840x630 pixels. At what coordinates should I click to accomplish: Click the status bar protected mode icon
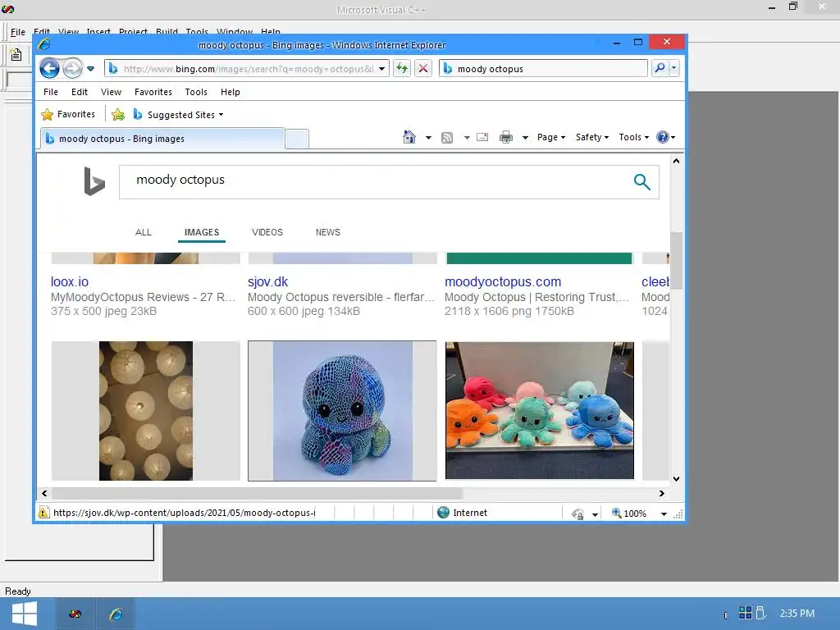[577, 514]
